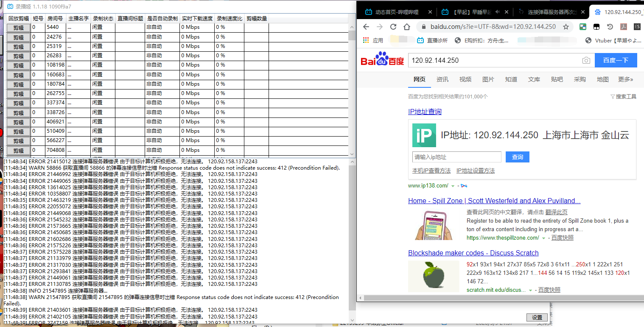The image size is (644, 327).
Task: Open the Adobe Acrobat extension icon
Action: (x=623, y=26)
